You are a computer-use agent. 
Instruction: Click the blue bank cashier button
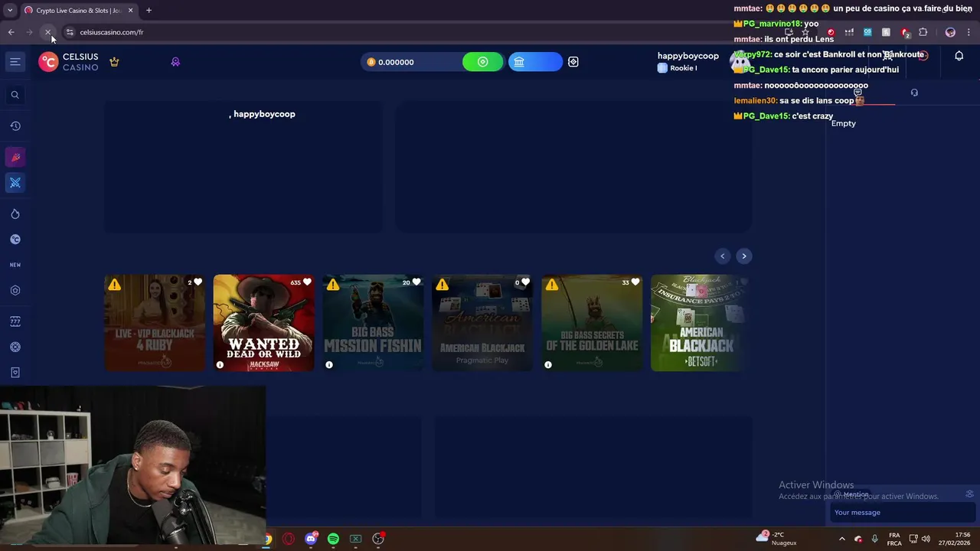(x=535, y=62)
